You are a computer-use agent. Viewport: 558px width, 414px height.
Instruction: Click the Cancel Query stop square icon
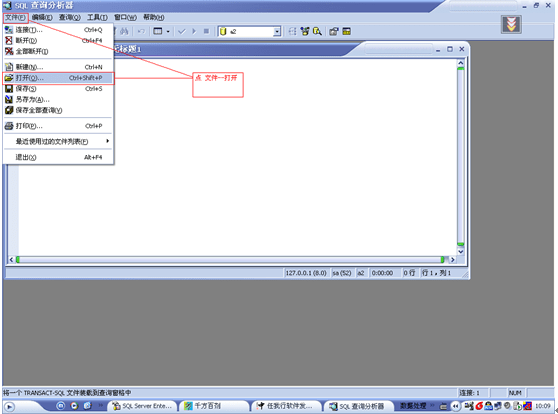206,32
